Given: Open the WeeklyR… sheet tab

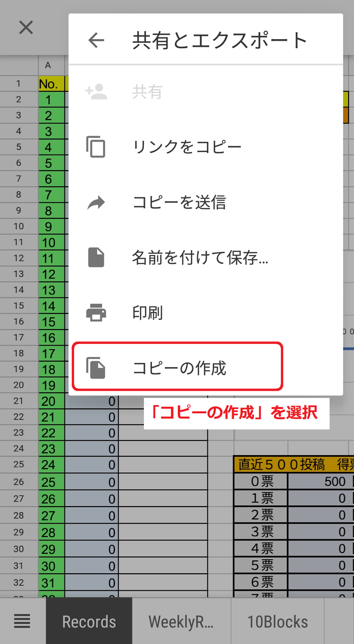Looking at the screenshot, I should coord(182,621).
